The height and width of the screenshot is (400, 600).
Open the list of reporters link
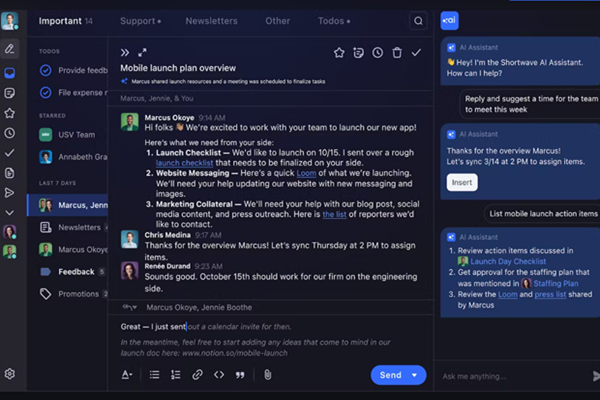[x=334, y=214]
